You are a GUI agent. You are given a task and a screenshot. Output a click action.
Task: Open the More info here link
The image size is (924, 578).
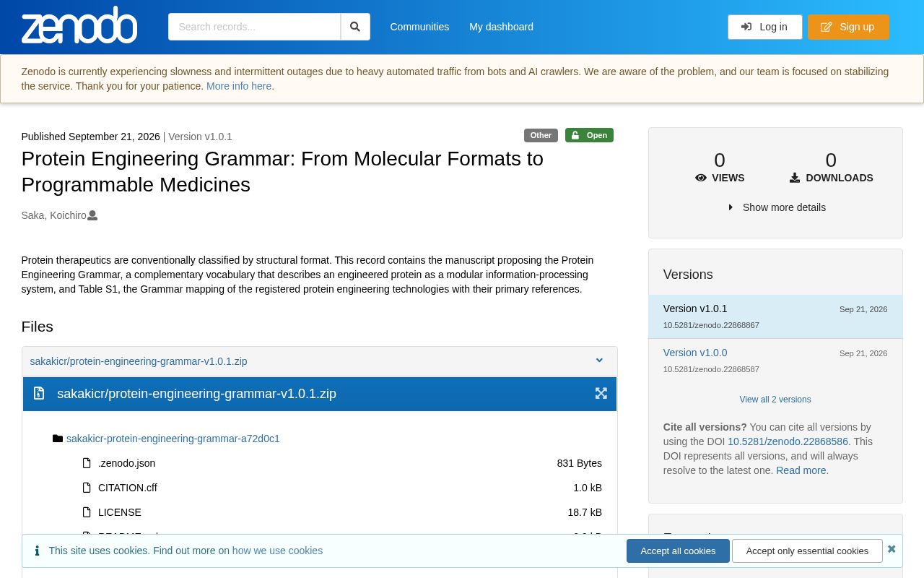tap(239, 86)
